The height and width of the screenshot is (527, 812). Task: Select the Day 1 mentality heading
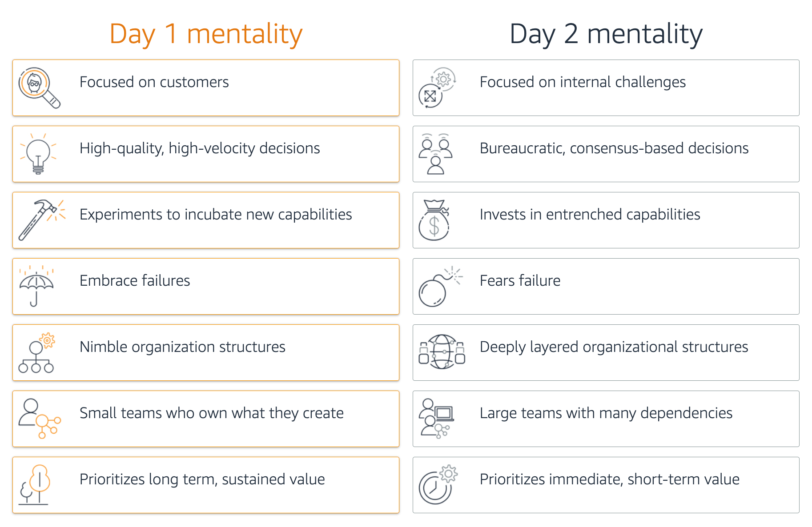point(206,34)
